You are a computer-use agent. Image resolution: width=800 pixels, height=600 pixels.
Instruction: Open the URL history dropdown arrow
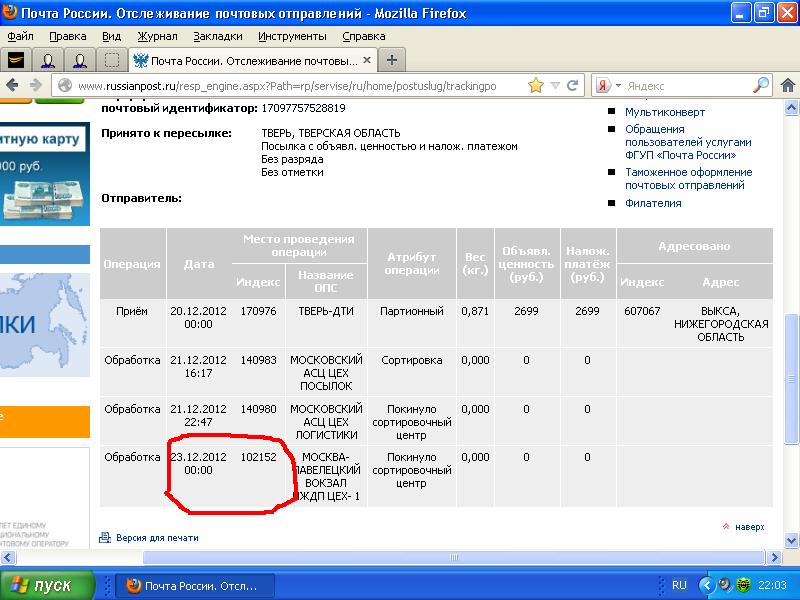tap(555, 86)
